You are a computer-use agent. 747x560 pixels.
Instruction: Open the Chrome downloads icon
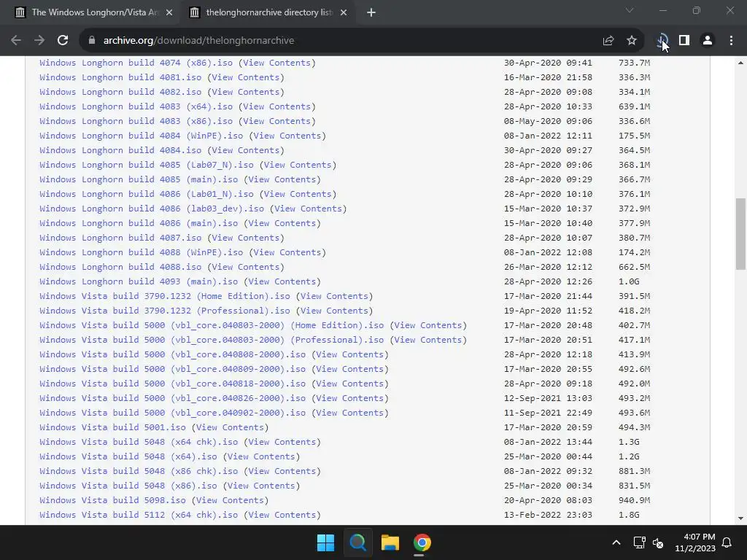pos(661,41)
